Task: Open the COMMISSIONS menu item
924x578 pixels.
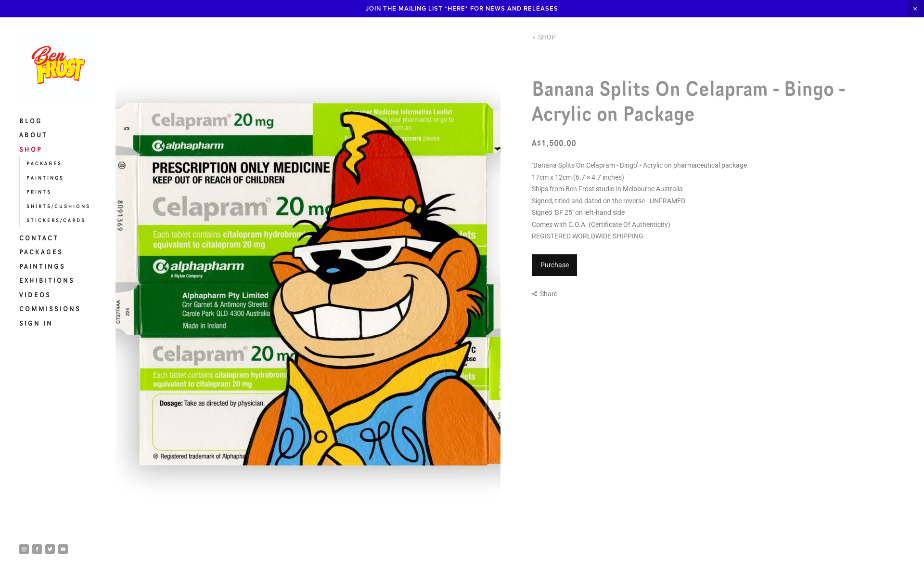Action: tap(50, 309)
